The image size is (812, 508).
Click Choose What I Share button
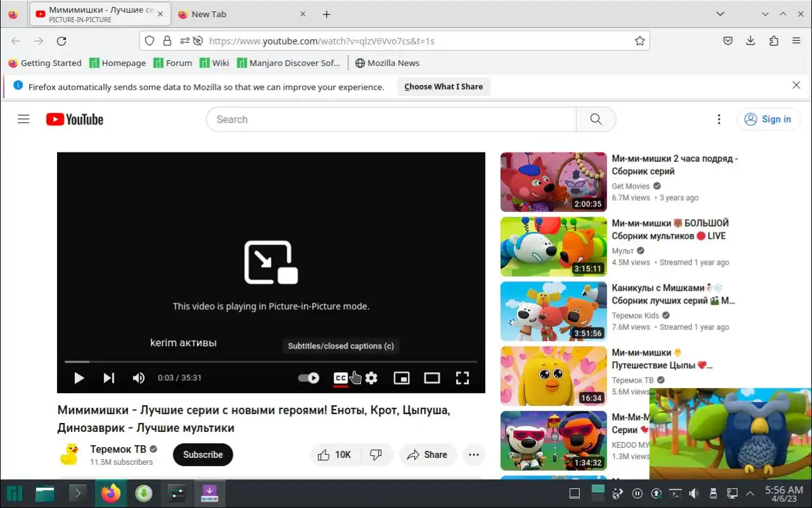point(443,86)
